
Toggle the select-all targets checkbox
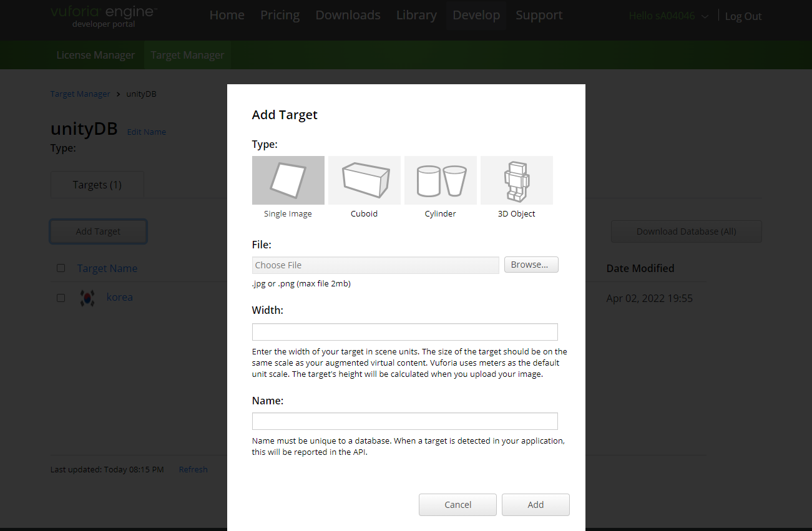pos(61,268)
